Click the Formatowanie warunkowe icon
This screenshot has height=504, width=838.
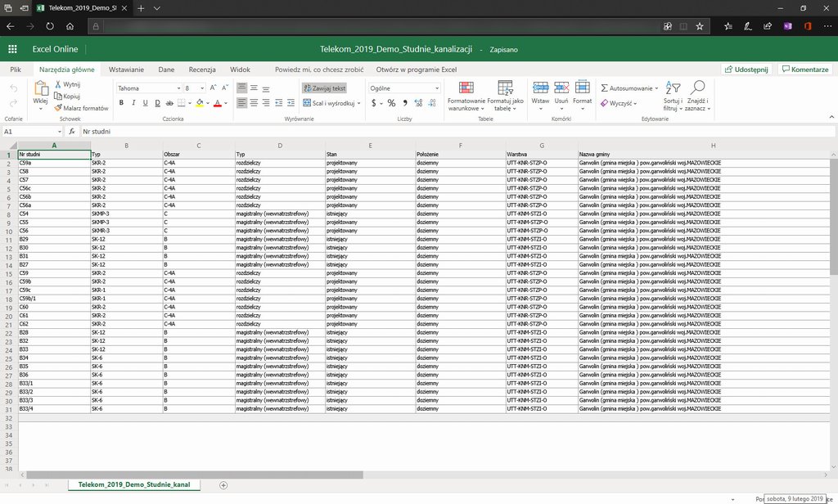(x=466, y=88)
